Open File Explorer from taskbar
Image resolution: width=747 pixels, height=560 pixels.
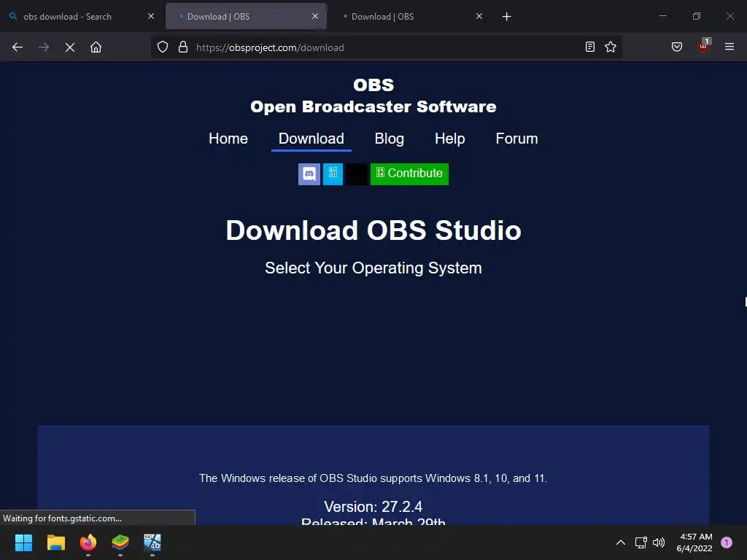[55, 542]
